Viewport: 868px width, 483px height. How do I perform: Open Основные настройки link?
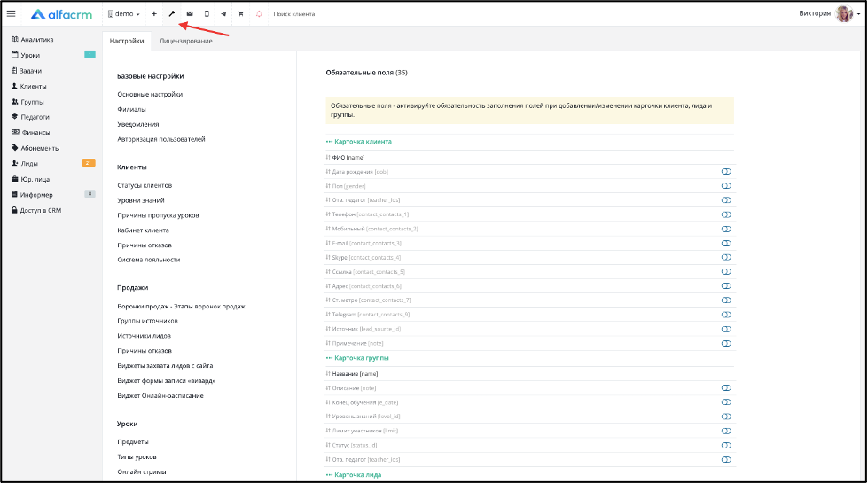(x=150, y=95)
